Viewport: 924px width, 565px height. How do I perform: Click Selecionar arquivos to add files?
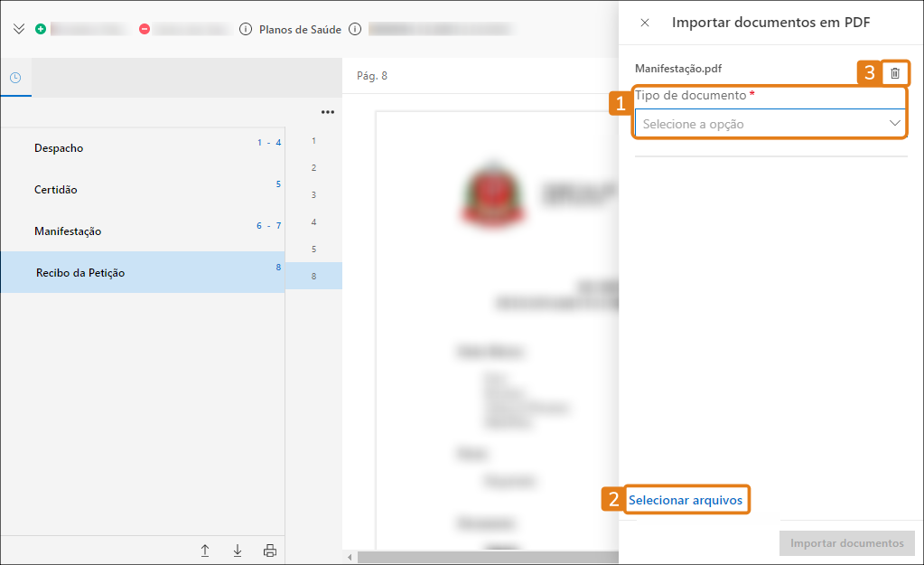[x=686, y=499]
